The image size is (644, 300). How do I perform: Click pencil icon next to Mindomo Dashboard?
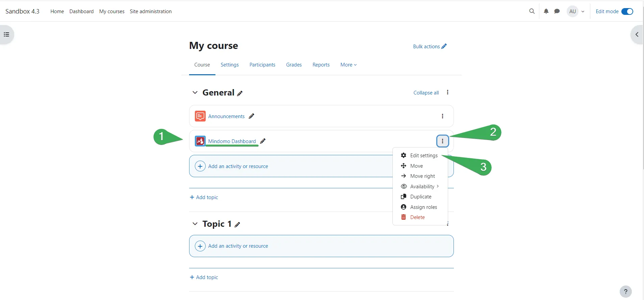tap(263, 141)
